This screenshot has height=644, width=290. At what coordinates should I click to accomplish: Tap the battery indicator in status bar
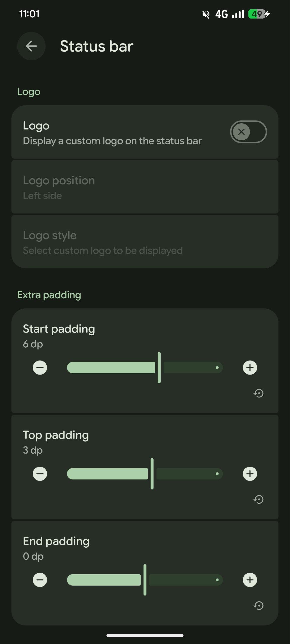tap(259, 14)
